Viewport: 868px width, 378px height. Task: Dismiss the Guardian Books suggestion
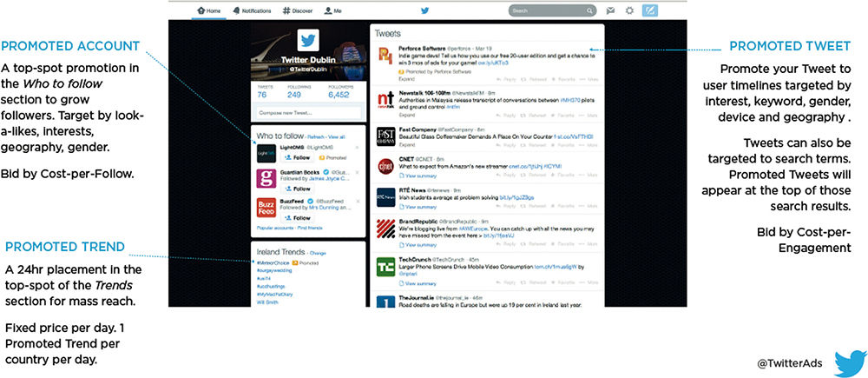(357, 172)
